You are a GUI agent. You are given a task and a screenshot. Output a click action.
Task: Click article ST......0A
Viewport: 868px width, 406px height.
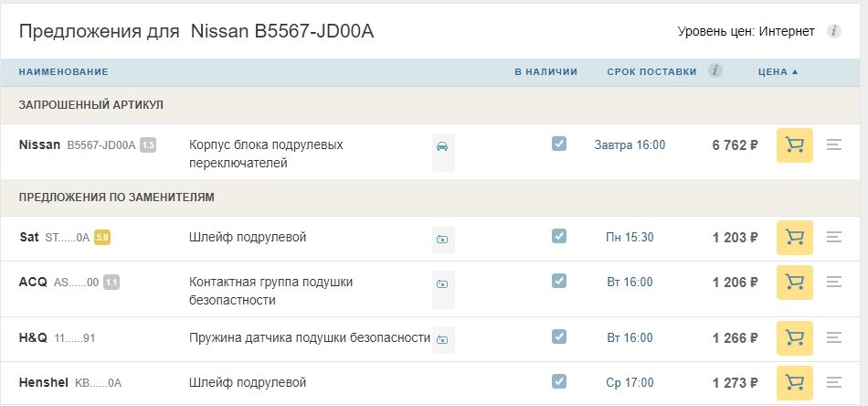67,238
